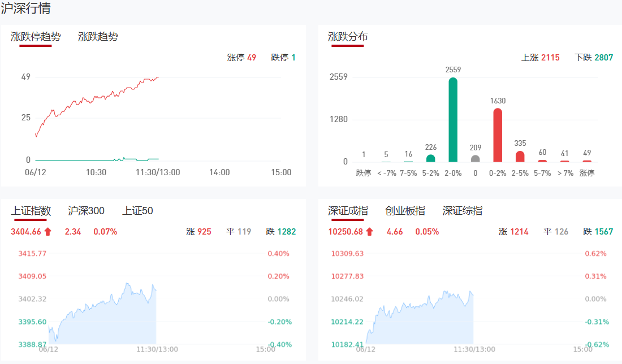Screen dimensions: 622x364
Task: Click the green 226 bar for 5-2%
Action: coord(431,158)
